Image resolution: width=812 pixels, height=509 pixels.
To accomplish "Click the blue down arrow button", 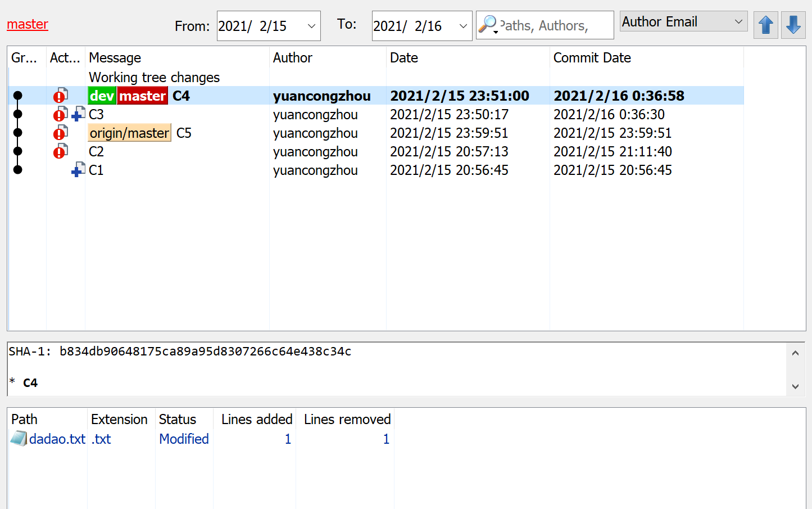I will click(793, 25).
